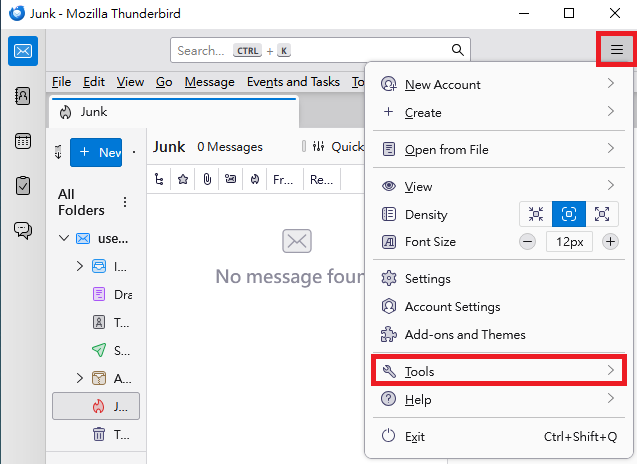The image size is (637, 464).
Task: Open the Help submenu
Action: coord(499,399)
